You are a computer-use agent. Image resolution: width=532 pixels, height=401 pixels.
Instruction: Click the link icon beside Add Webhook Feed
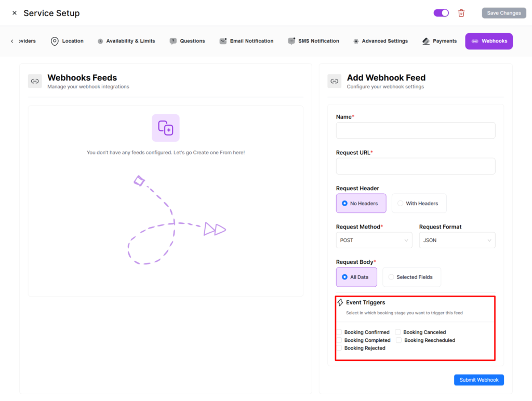pyautogui.click(x=335, y=81)
